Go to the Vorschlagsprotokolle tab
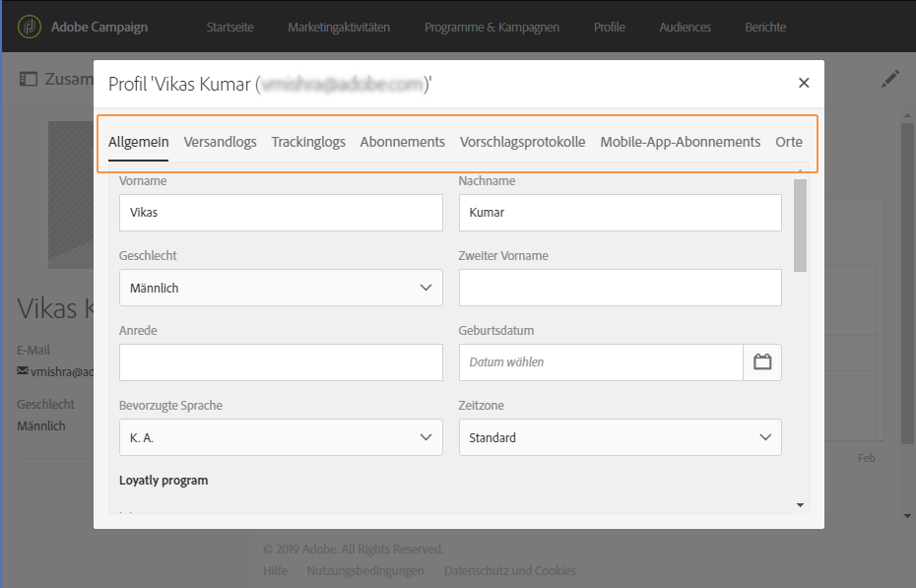The image size is (916, 588). pos(522,142)
